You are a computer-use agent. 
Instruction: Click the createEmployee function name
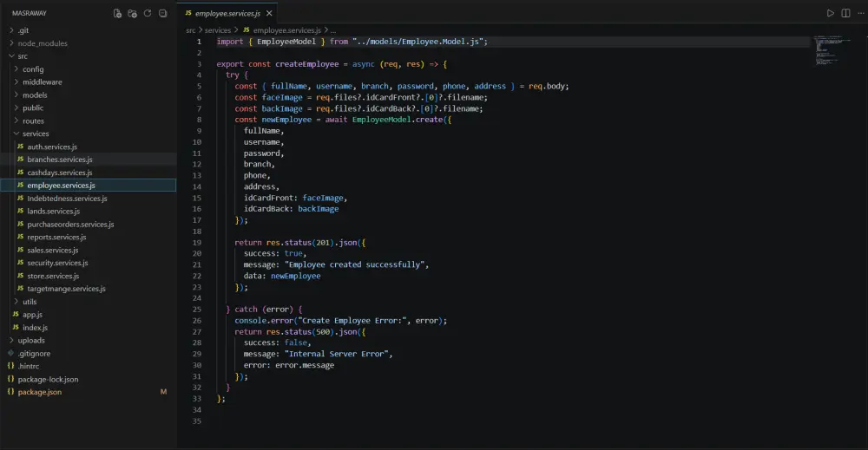[x=306, y=64]
